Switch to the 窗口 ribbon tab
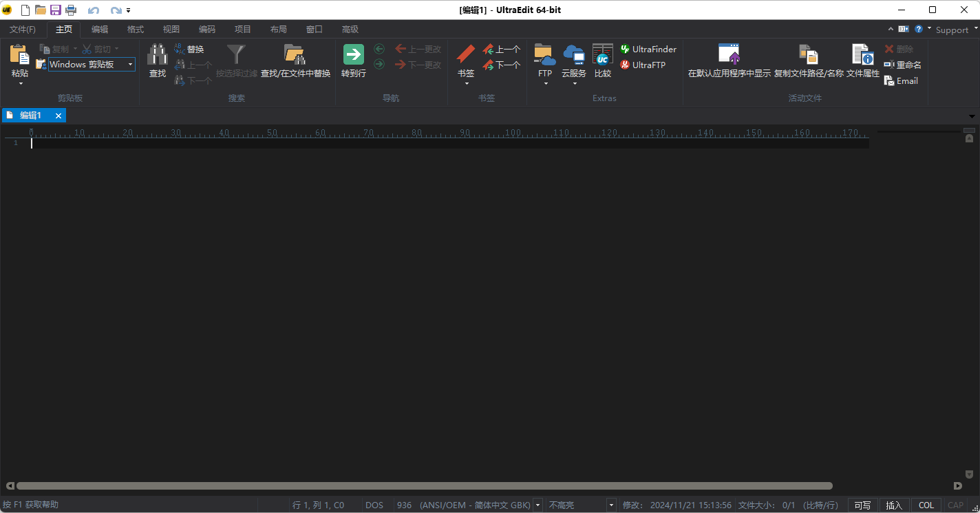Viewport: 980px width, 513px height. click(x=315, y=30)
